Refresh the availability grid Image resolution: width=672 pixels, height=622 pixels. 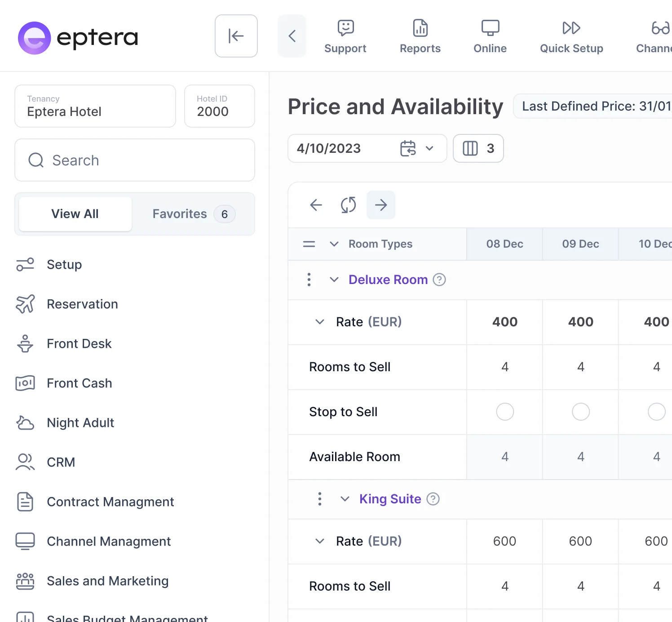click(x=349, y=205)
